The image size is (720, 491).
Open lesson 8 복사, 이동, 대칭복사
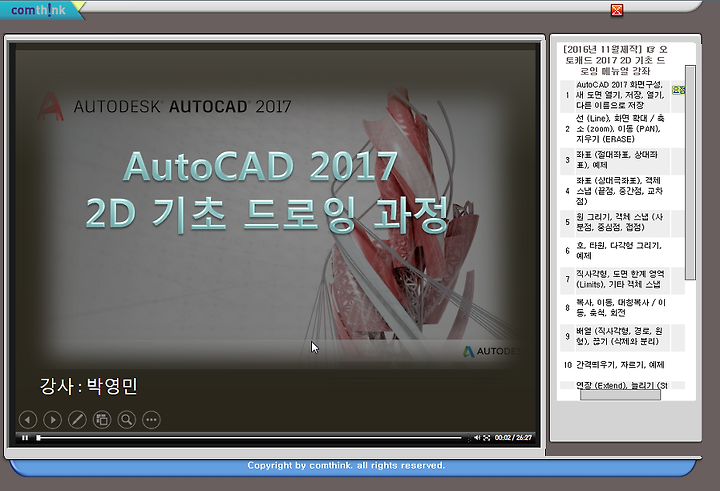tap(619, 308)
